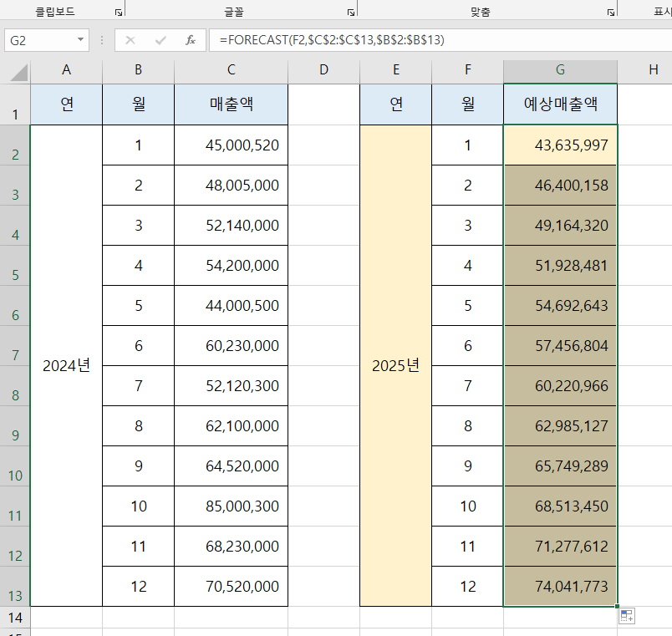Open the alignment group dialog launcher
Image resolution: width=672 pixels, height=636 pixels.
point(611,13)
